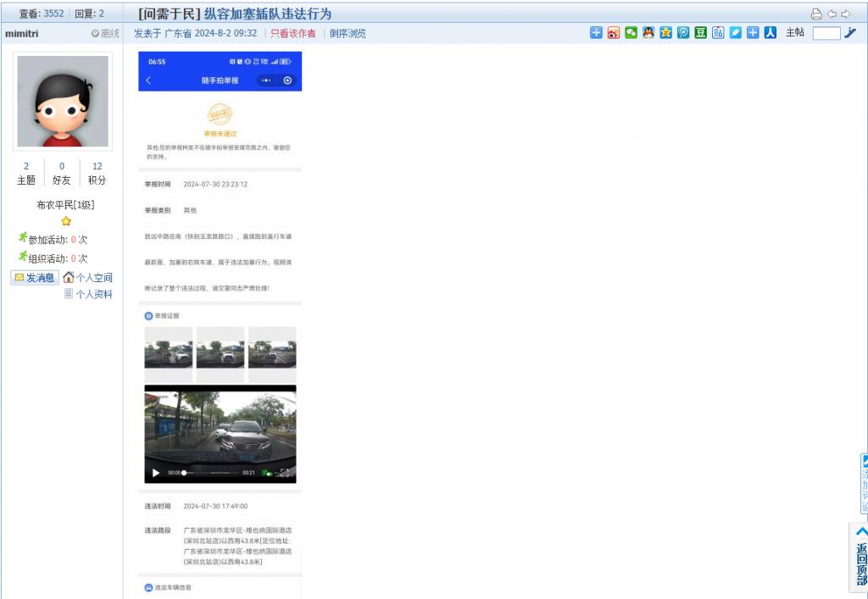Image resolution: width=868 pixels, height=599 pixels.
Task: Share post via WeChat icon
Action: pyautogui.click(x=631, y=33)
